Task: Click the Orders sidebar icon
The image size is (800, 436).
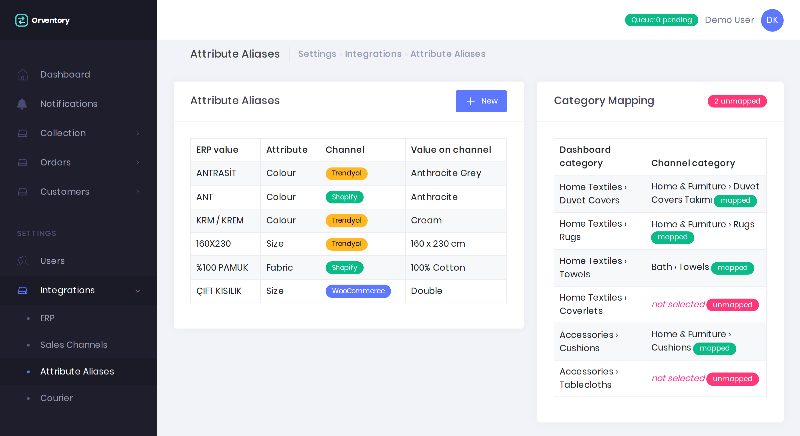Action: (x=22, y=163)
